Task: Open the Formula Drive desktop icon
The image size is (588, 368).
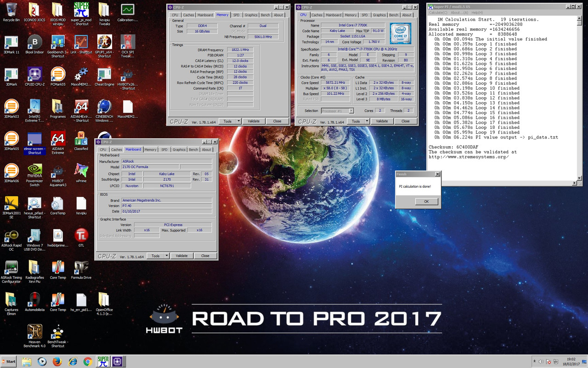Action: 81,270
